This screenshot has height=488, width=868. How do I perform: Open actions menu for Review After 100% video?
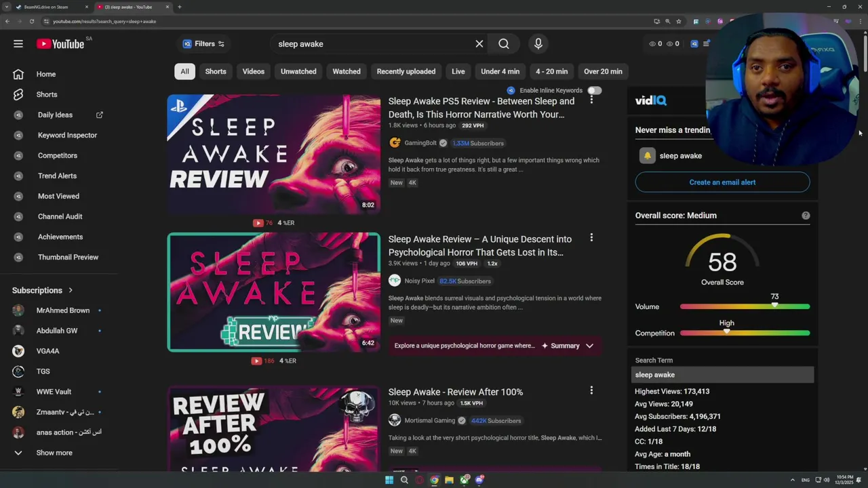591,390
